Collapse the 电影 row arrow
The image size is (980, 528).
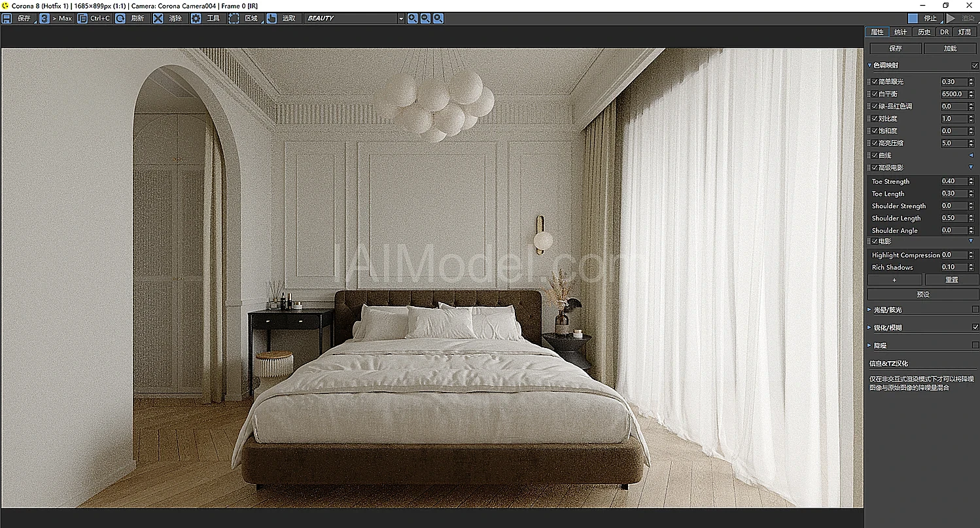971,241
